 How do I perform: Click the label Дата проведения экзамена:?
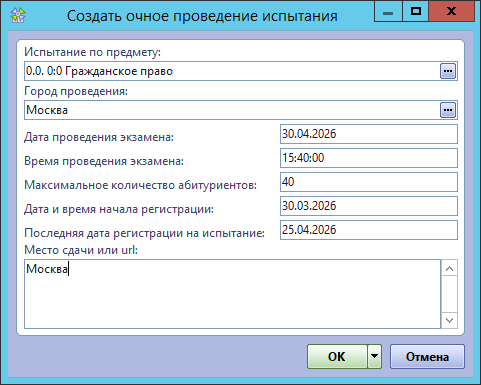[99, 137]
